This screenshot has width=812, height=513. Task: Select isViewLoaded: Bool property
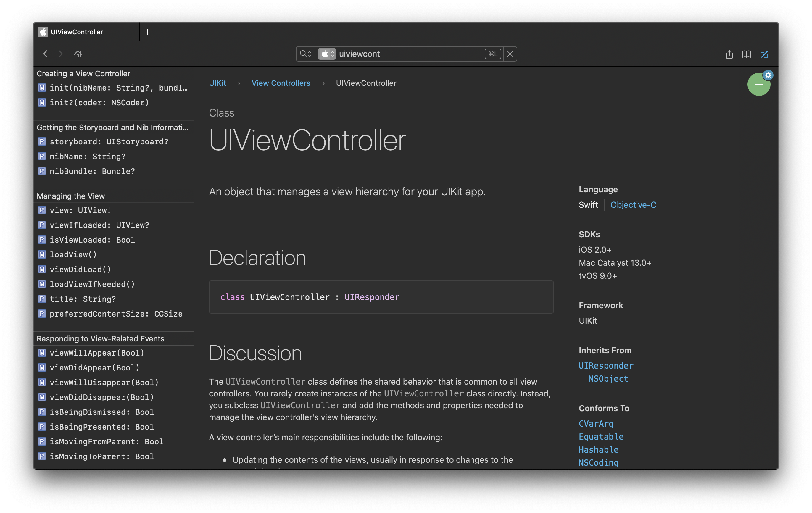click(x=113, y=240)
